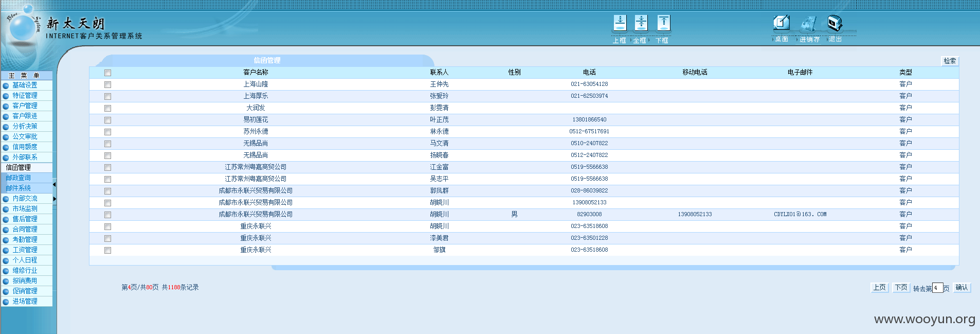Click the 联系人 column header
980x334 pixels.
[x=439, y=72]
